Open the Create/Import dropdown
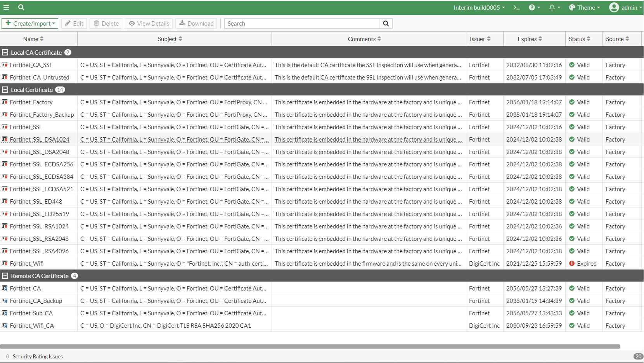Image resolution: width=644 pixels, height=363 pixels. pos(30,23)
